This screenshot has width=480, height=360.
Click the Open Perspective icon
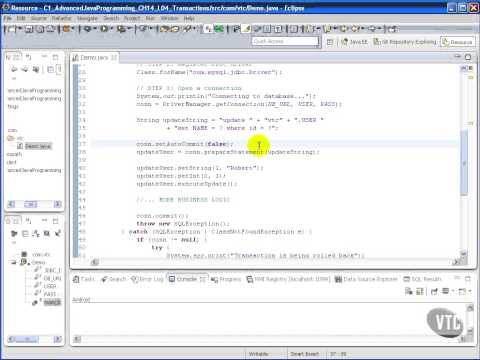coord(330,42)
